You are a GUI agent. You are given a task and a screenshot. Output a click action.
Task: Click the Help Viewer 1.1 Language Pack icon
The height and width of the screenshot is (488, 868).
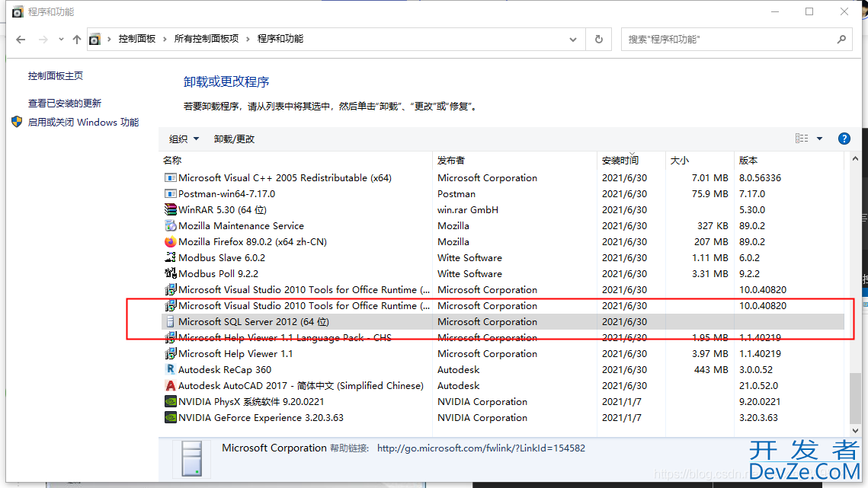click(x=171, y=337)
